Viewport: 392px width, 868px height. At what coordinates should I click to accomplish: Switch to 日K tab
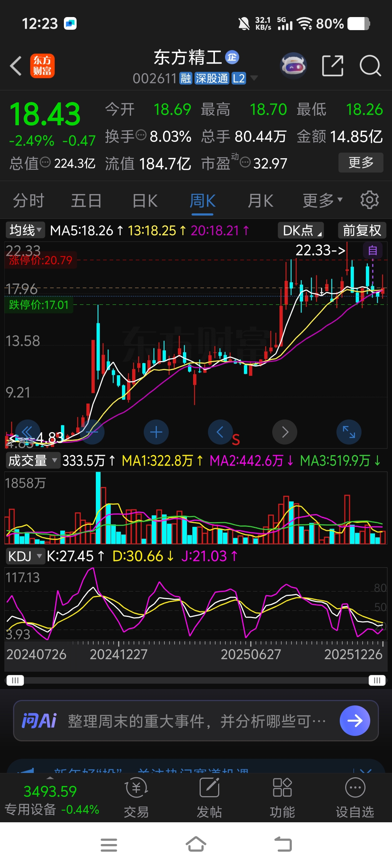tap(145, 200)
